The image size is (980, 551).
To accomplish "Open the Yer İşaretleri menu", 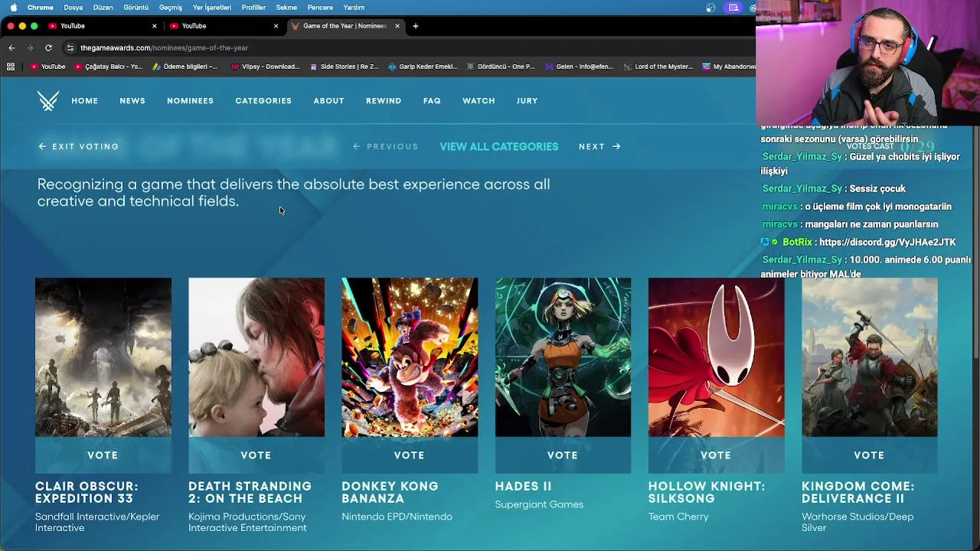I will 211,8.
